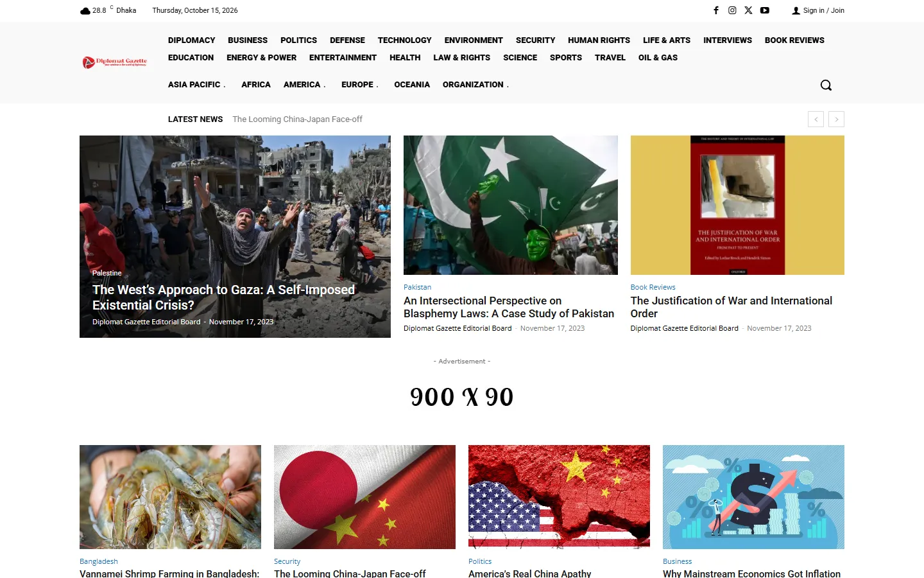Open Justification of War article title
Image resolution: width=924 pixels, height=578 pixels.
(x=731, y=307)
